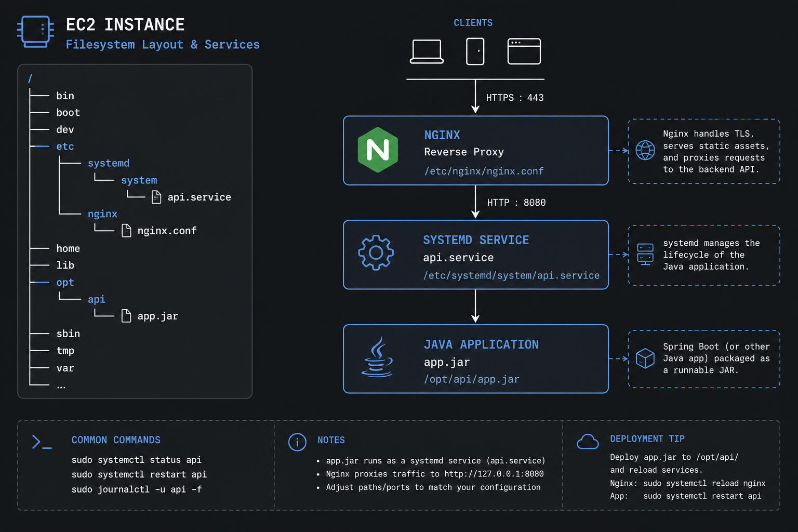Select the sbin folder in tree
The height and width of the screenshot is (532, 798).
(68, 334)
